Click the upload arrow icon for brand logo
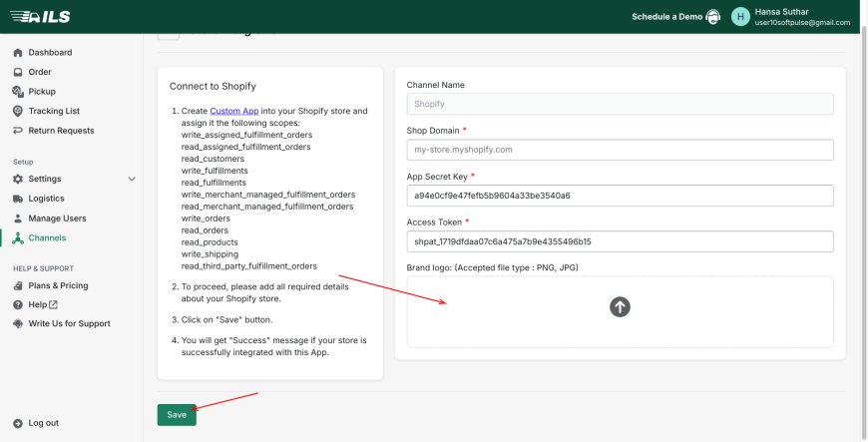Image resolution: width=868 pixels, height=442 pixels. [x=620, y=307]
